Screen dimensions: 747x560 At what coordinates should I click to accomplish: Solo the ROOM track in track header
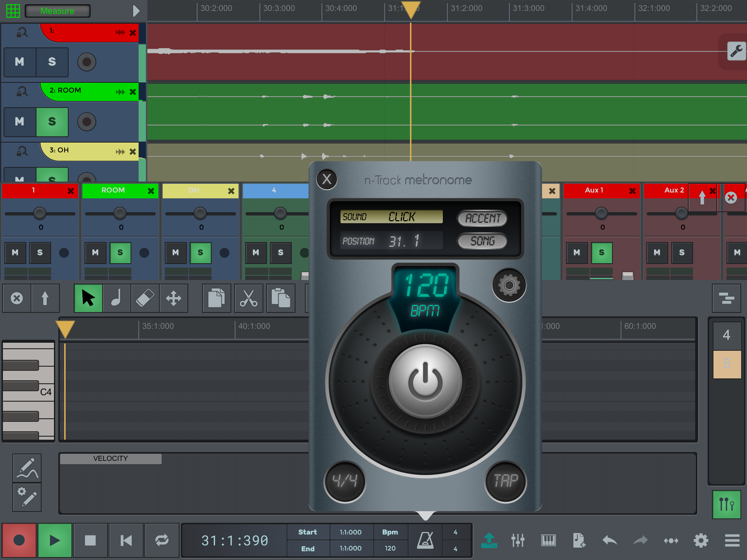52,122
